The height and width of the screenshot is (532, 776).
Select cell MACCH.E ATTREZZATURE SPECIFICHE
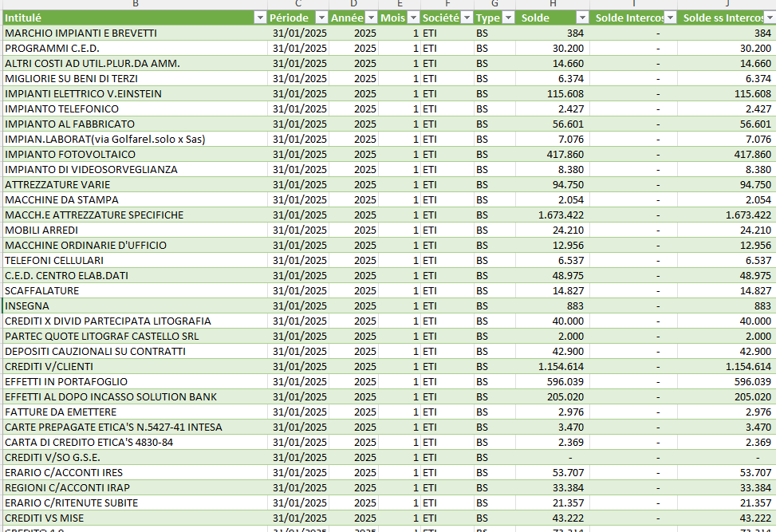pos(135,215)
